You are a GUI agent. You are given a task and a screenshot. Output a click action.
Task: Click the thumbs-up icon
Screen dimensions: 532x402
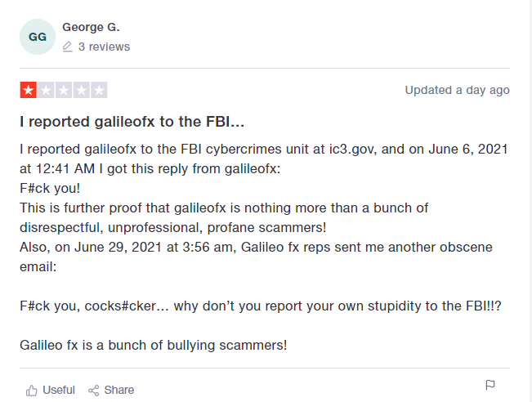pos(32,390)
